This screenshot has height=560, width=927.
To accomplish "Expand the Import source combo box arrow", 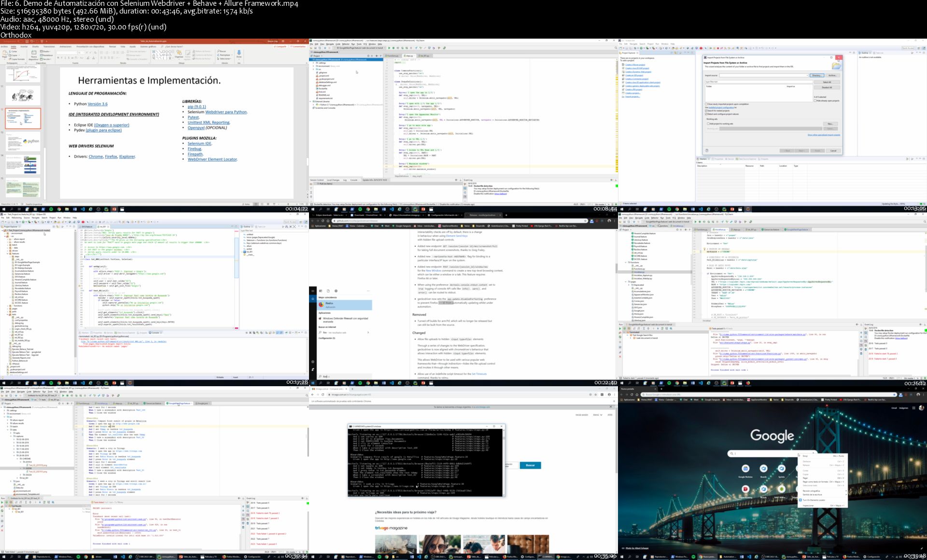I will pyautogui.click(x=807, y=75).
